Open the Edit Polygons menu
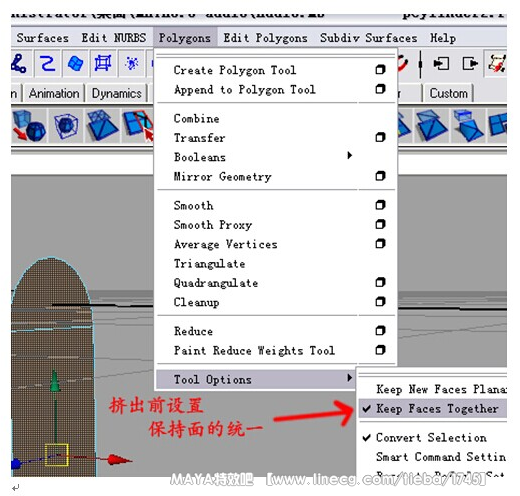The height and width of the screenshot is (496, 520). coord(265,38)
